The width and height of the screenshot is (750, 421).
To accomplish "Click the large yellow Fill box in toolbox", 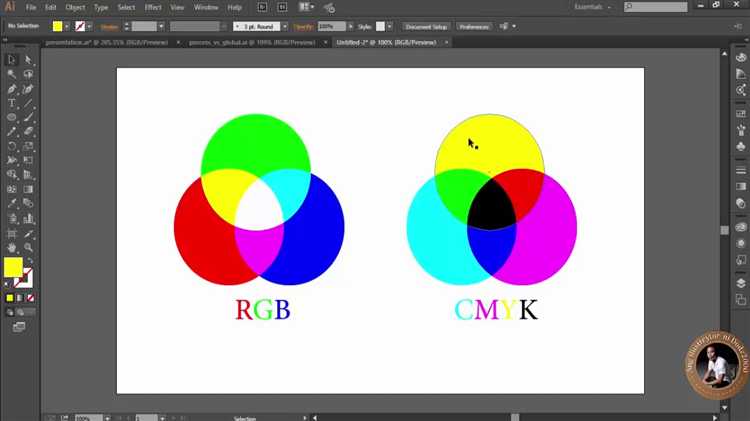I will click(13, 267).
